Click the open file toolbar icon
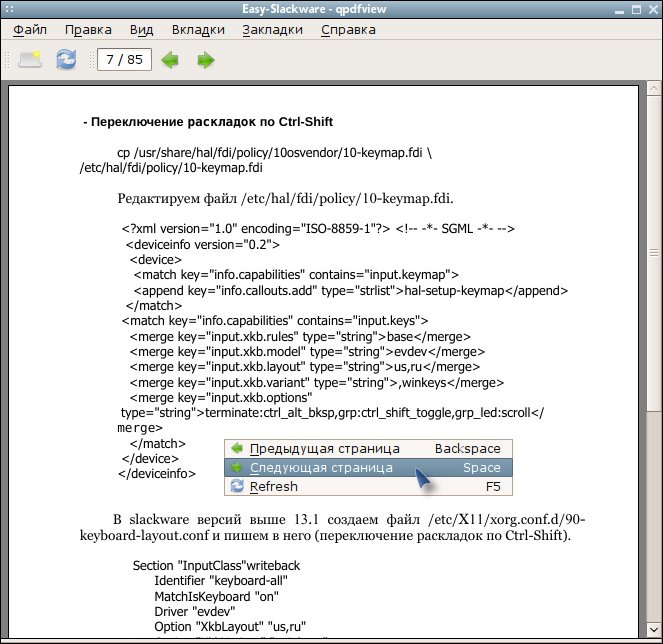The image size is (663, 644). (30, 60)
